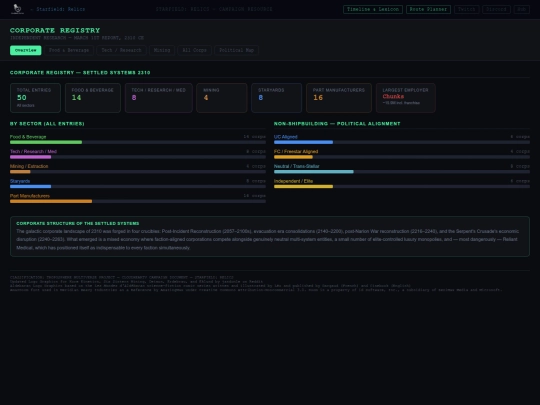Open the Route Planner
The width and height of the screenshot is (540, 405).
[x=428, y=9]
